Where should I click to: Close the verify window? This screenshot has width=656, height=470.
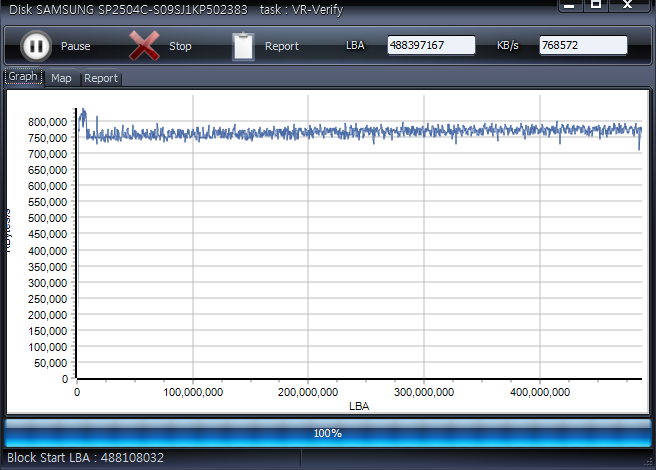click(628, 5)
